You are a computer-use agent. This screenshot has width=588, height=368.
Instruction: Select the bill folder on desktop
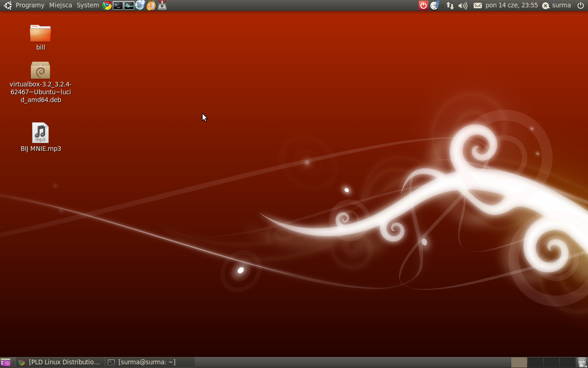click(x=40, y=37)
